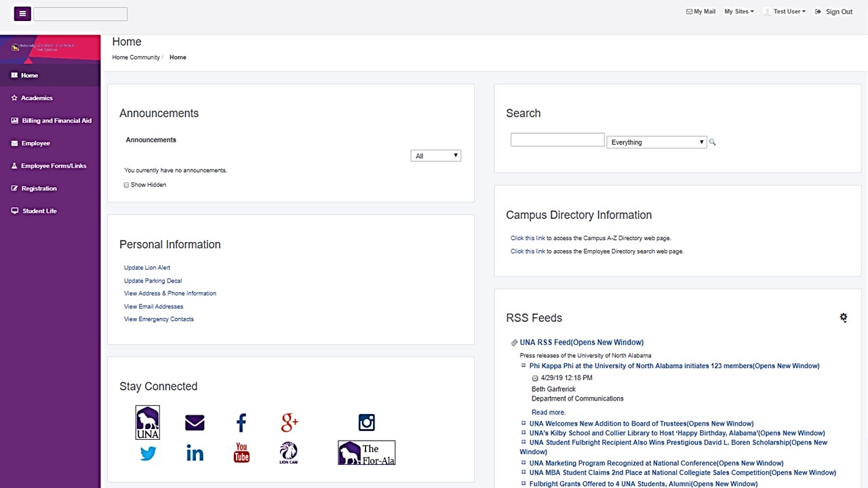Click the search magnifier icon
This screenshot has height=488, width=868.
tap(712, 142)
